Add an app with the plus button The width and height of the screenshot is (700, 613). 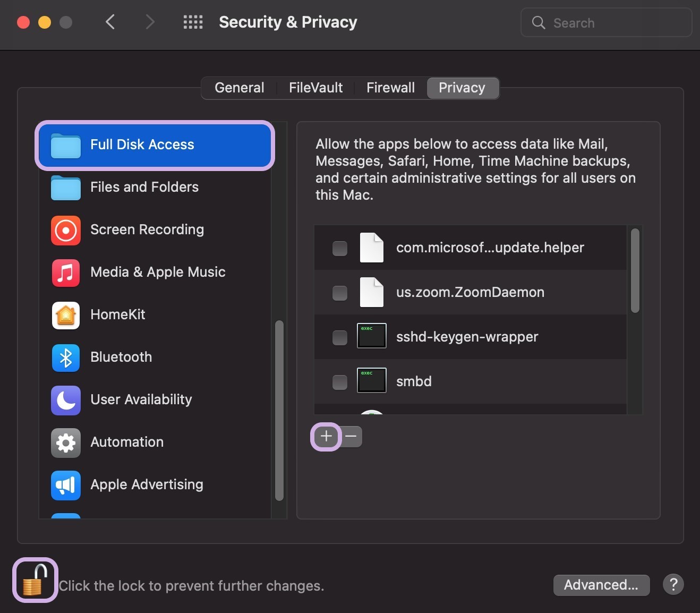(326, 437)
